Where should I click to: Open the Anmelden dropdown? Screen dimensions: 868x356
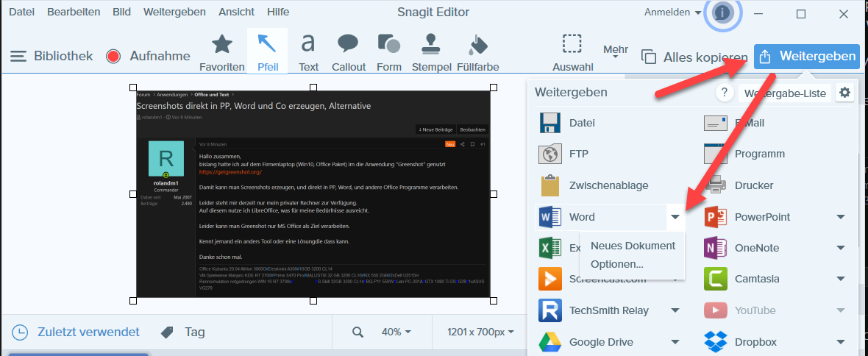(x=672, y=13)
